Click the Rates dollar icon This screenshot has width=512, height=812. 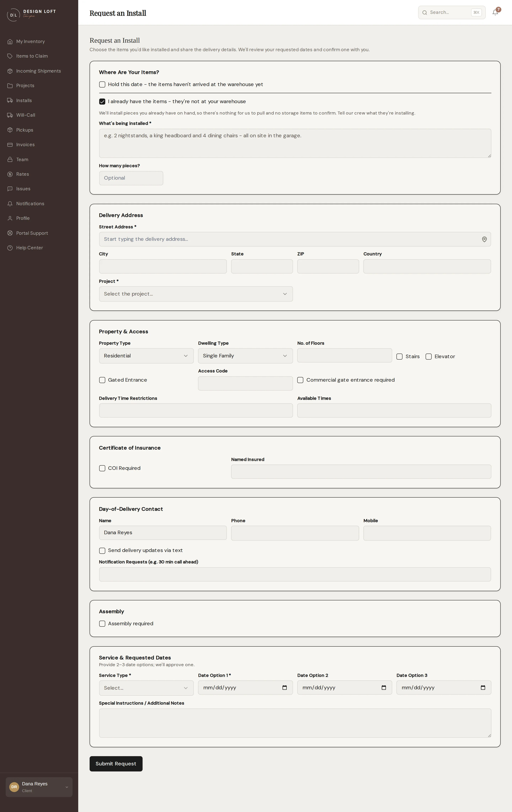(x=10, y=174)
